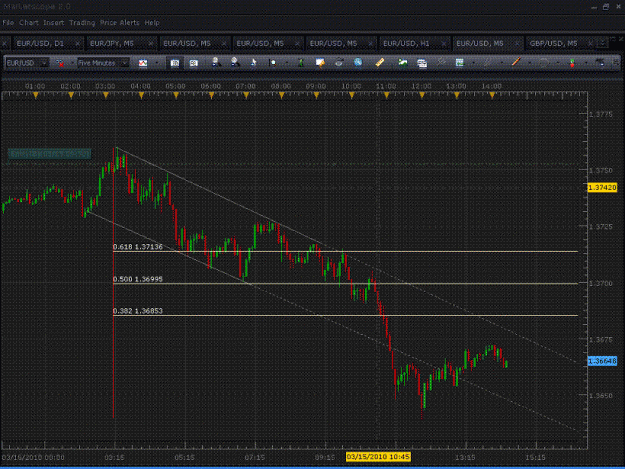This screenshot has height=469, width=625.
Task: Open the Trading menu
Action: tap(82, 23)
